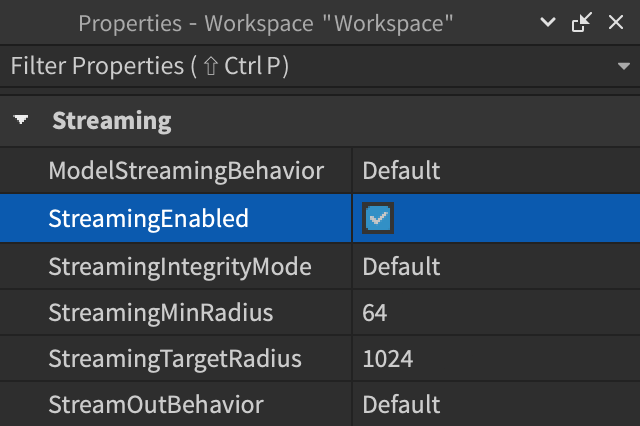The width and height of the screenshot is (640, 426).
Task: Collapse the Streaming section triangle
Action: (x=21, y=122)
